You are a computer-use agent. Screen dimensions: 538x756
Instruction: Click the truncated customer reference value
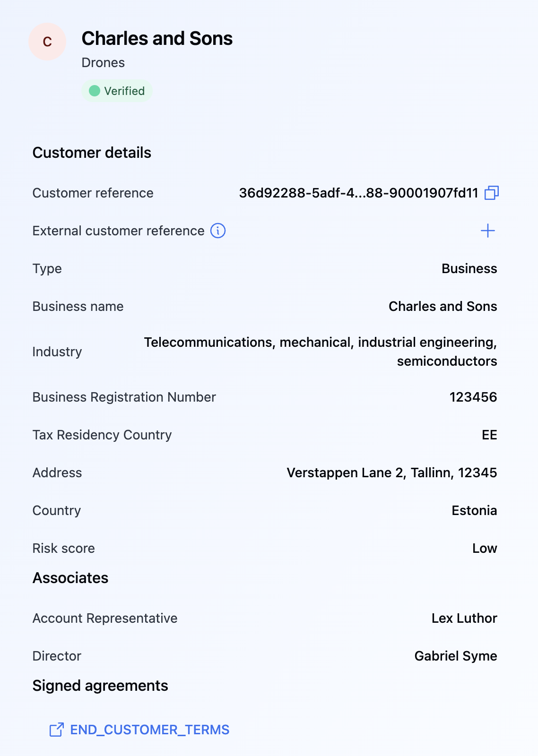pyautogui.click(x=358, y=193)
